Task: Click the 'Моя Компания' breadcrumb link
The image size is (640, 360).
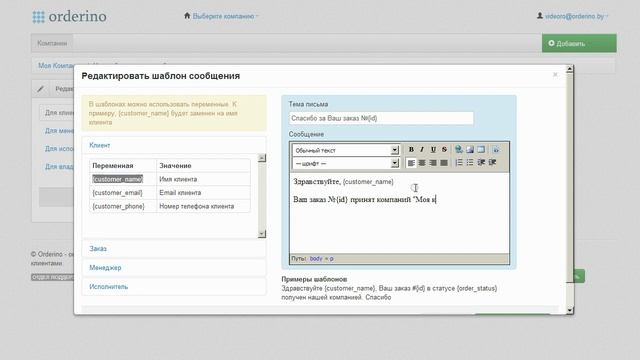Action: tap(56, 65)
